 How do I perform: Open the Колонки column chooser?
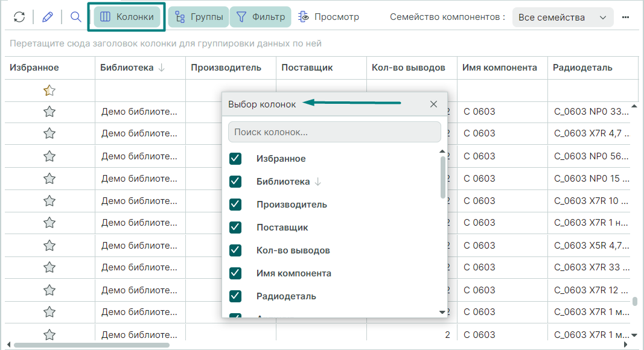point(127,17)
